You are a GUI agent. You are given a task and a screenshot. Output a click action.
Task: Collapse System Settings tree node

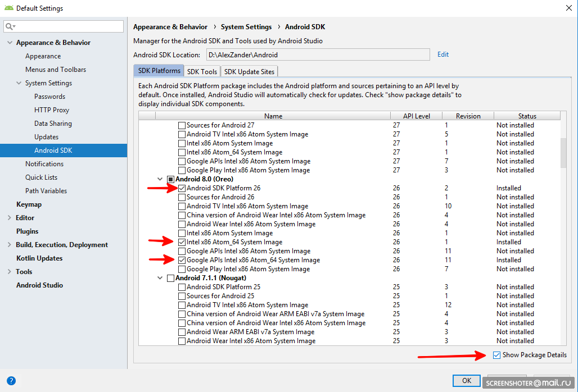click(19, 83)
